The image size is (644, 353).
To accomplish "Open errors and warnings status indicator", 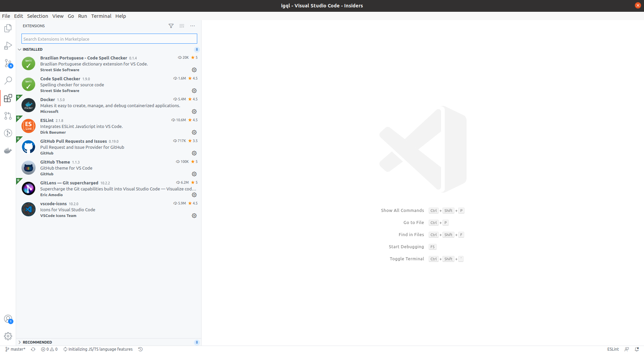I will 49,349.
